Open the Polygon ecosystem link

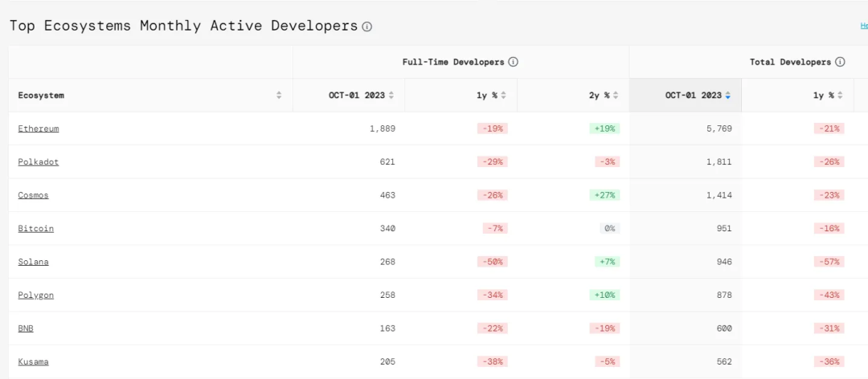[36, 295]
